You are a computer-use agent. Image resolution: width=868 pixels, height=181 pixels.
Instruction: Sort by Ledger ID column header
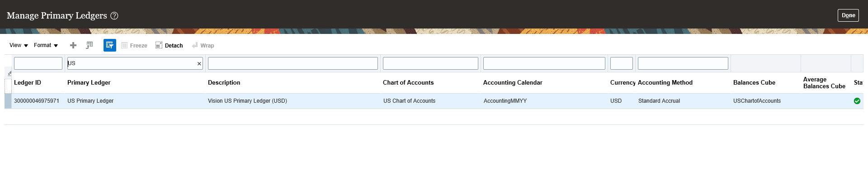click(28, 83)
